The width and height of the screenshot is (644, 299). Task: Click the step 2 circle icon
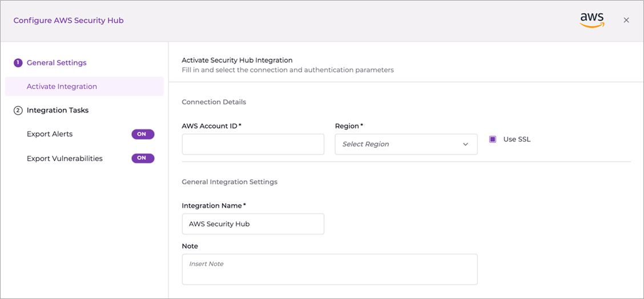click(18, 111)
